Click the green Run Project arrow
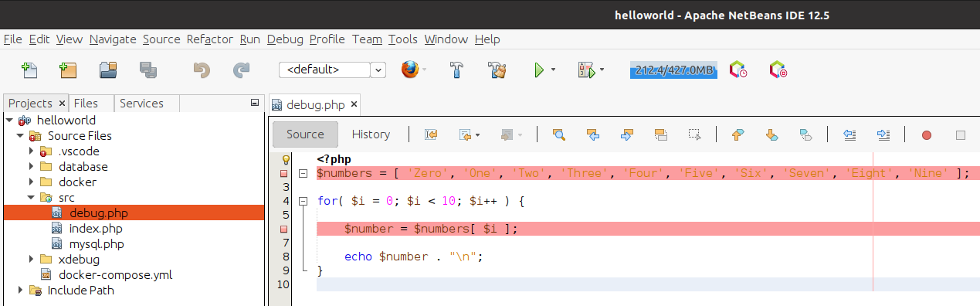 click(540, 70)
